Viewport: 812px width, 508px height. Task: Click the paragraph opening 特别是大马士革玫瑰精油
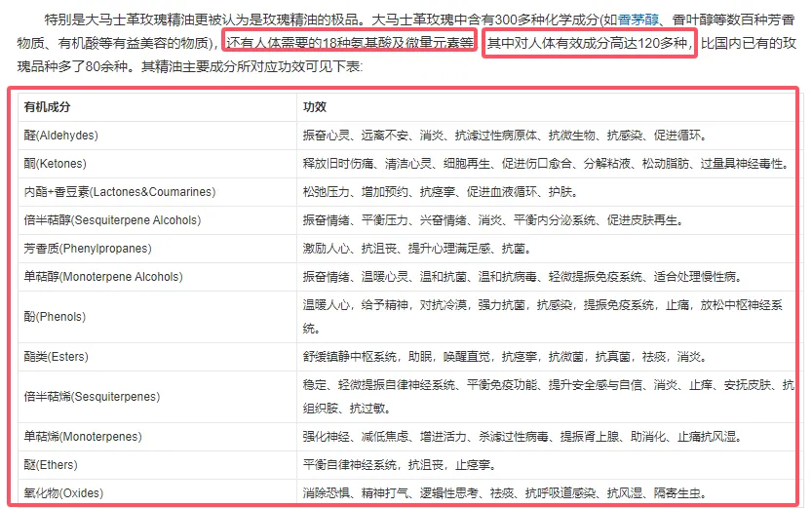point(406,43)
